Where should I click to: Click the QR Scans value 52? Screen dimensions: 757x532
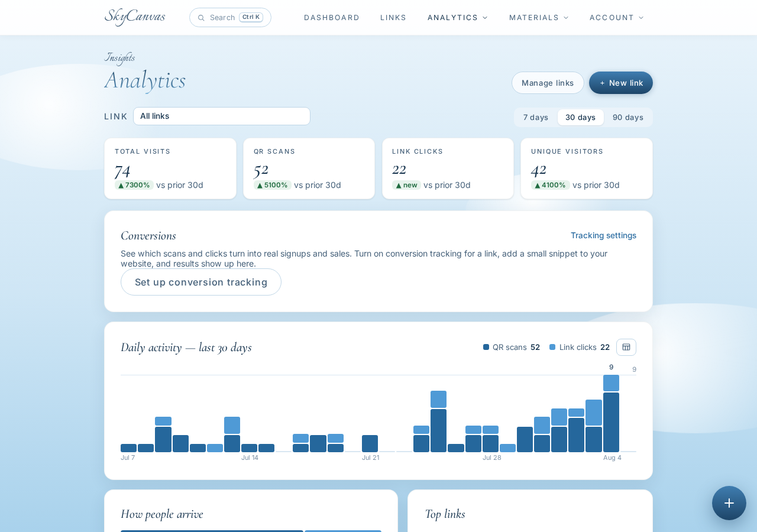261,169
